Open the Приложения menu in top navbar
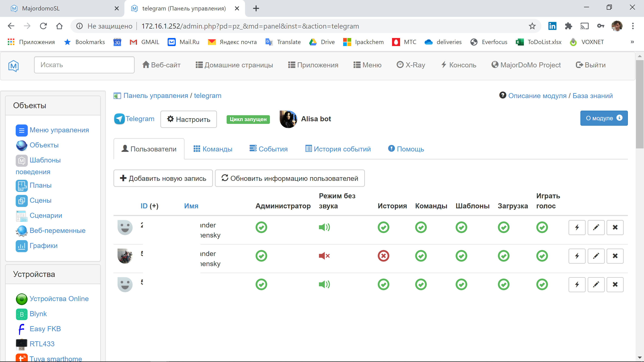Viewport: 644px width, 362px height. [x=313, y=65]
